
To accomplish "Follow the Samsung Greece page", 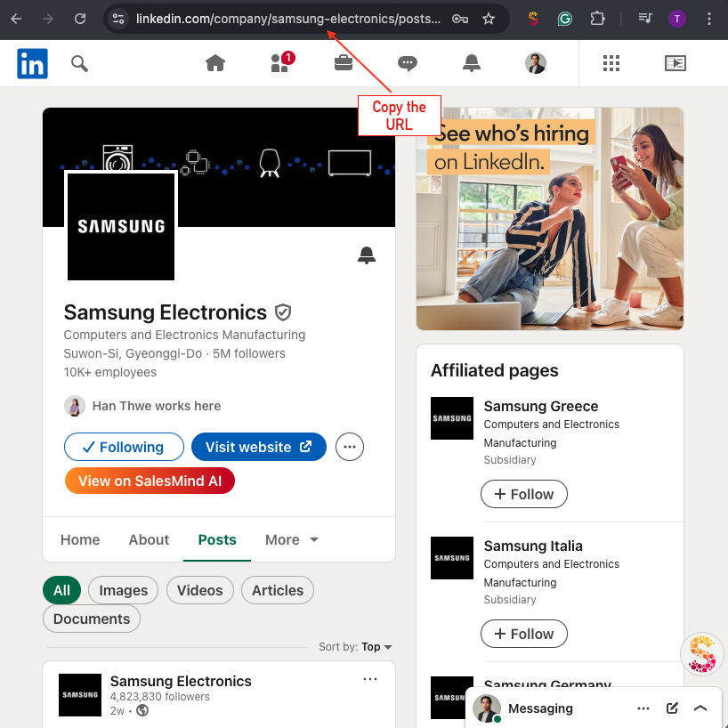I will (x=523, y=494).
